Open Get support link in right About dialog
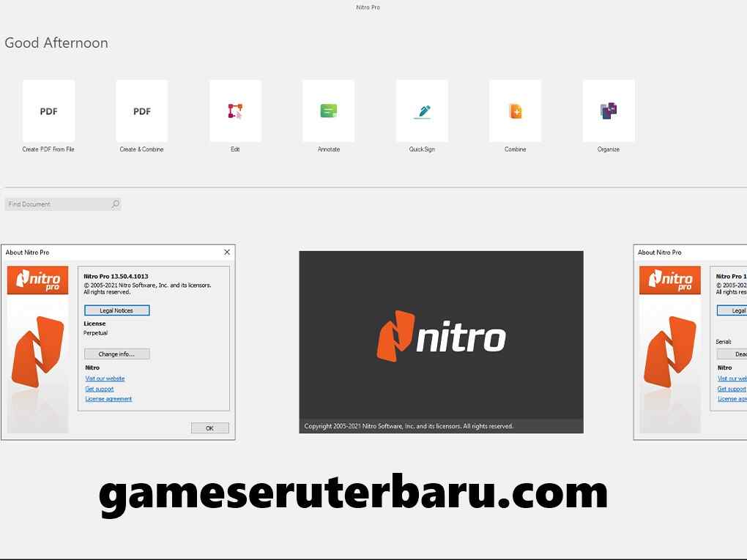Viewport: 747px width, 560px height. coord(732,389)
